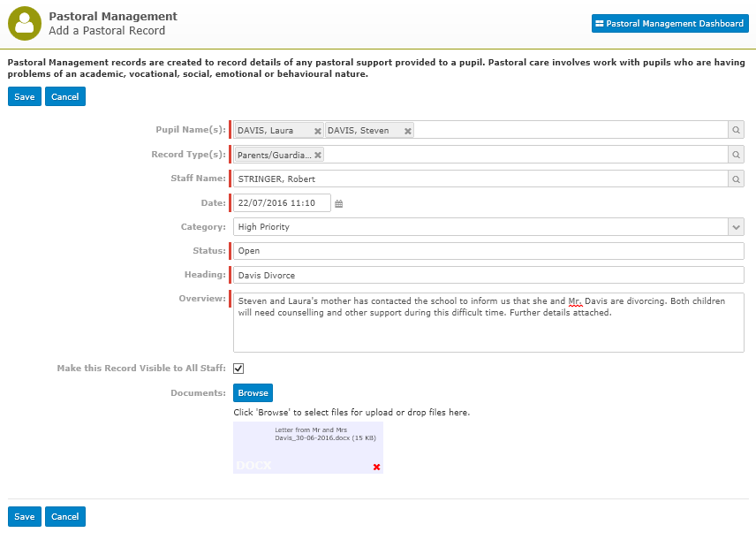Expand the Category dropdown arrow
This screenshot has width=756, height=540.
coord(737,227)
